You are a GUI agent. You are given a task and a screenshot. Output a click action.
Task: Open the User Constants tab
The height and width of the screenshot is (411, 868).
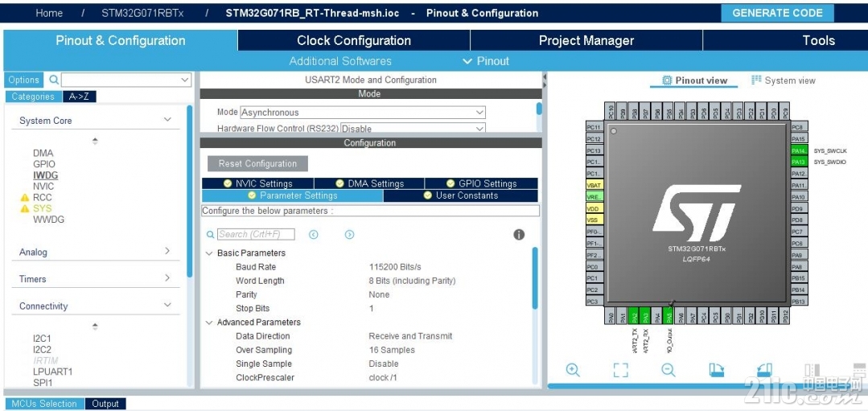click(461, 195)
